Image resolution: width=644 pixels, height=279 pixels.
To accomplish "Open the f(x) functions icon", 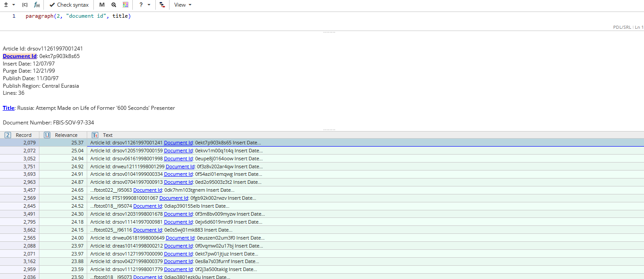I will tap(37, 5).
